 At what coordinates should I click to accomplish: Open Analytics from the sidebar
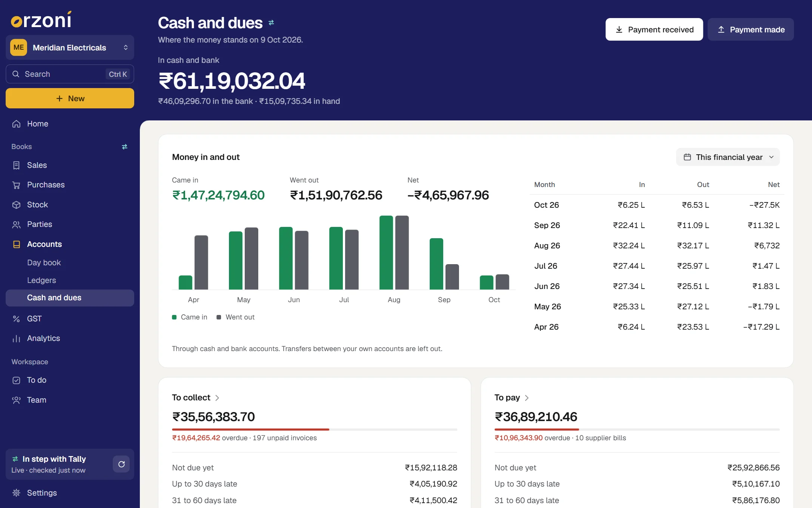(x=70, y=338)
